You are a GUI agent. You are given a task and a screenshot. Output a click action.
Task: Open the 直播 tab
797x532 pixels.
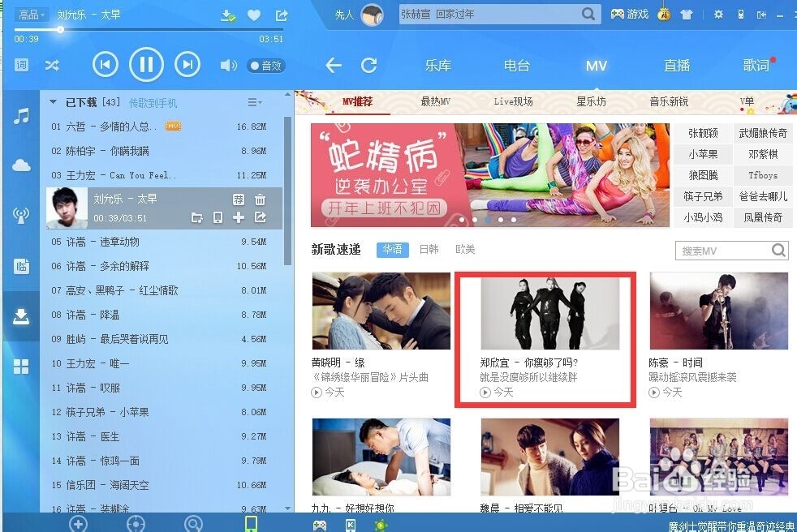(677, 66)
